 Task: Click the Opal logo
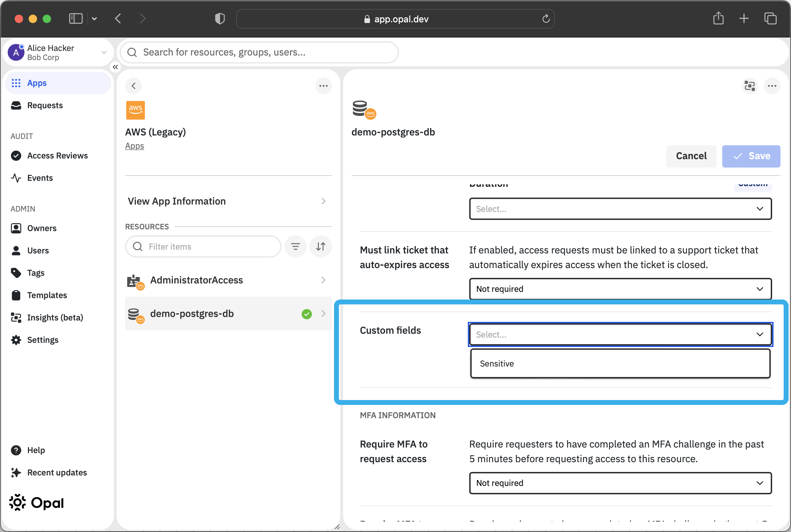tap(37, 503)
